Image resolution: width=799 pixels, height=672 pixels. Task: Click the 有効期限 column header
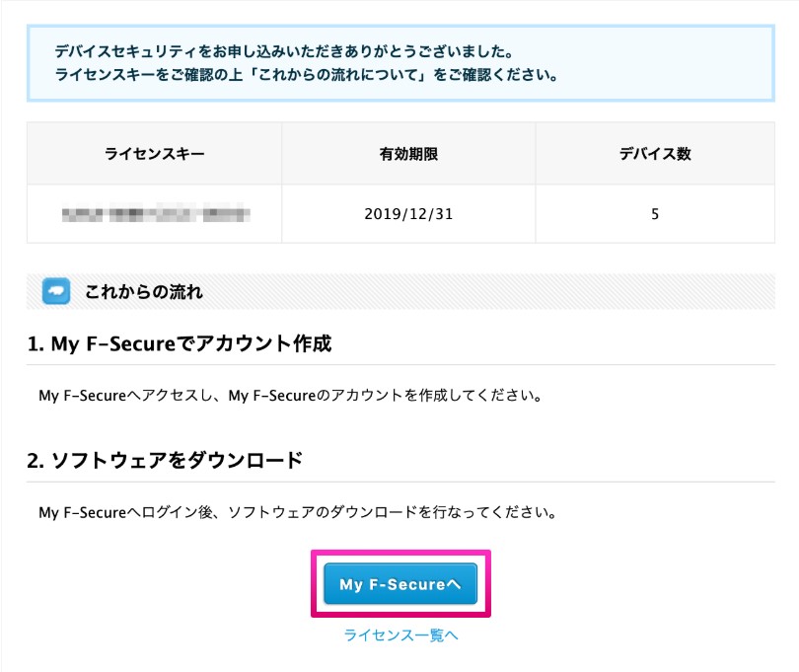[x=408, y=154]
